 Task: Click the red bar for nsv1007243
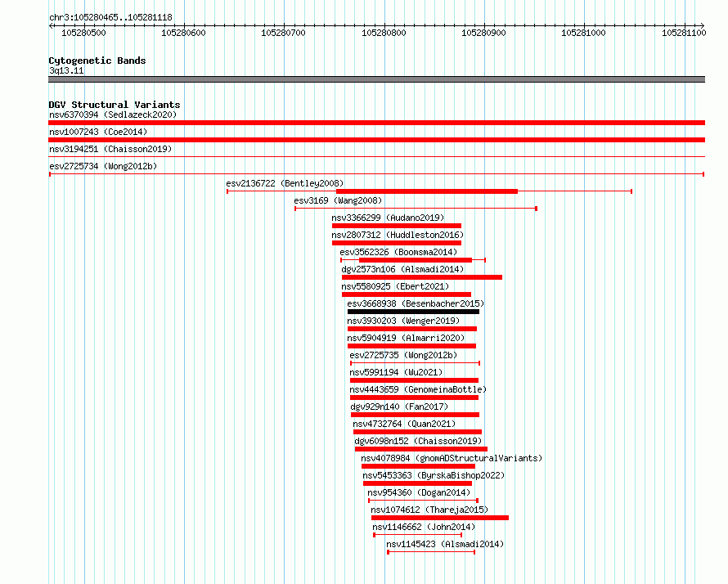coord(376,140)
